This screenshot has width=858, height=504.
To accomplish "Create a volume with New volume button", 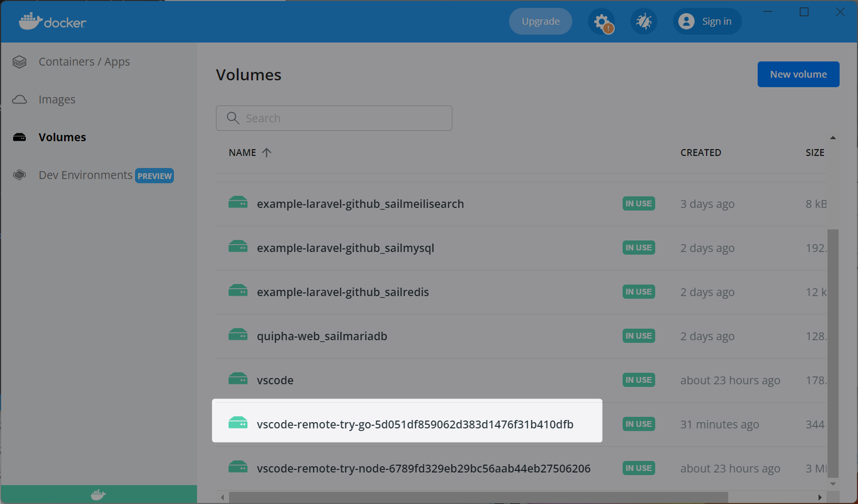I will pos(799,75).
